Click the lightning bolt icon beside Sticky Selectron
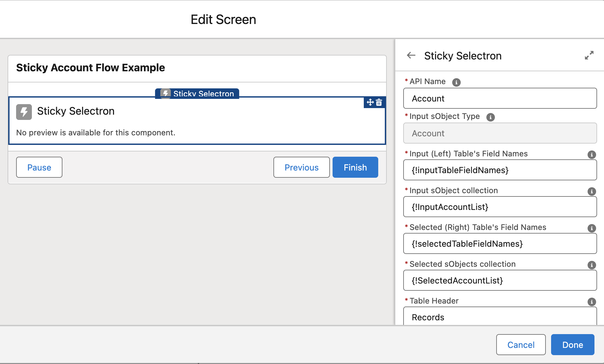 [x=24, y=112]
